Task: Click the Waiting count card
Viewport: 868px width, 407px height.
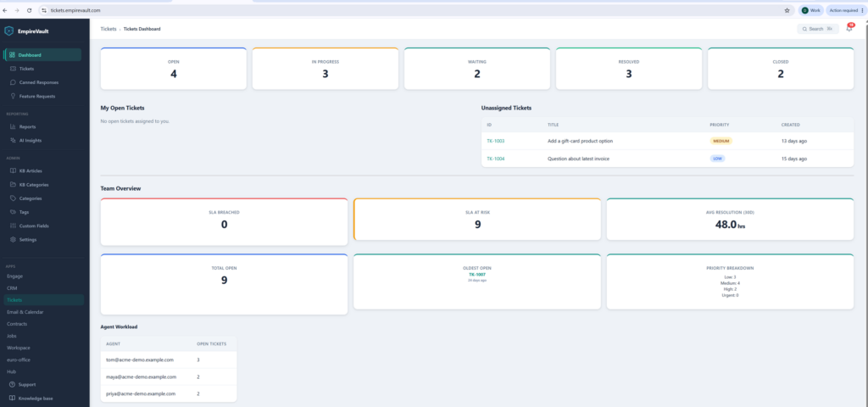Action: pyautogui.click(x=476, y=69)
